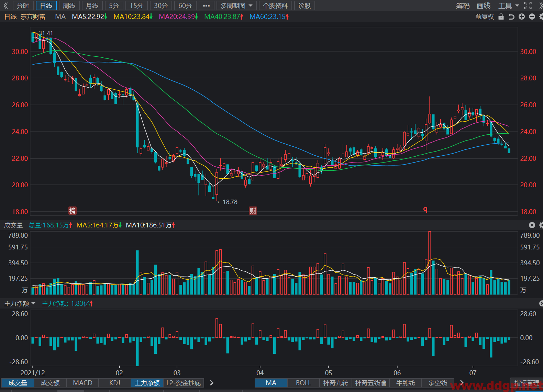543x392 pixels.
Task: Open 个股资料 stock info
Action: coord(275,6)
